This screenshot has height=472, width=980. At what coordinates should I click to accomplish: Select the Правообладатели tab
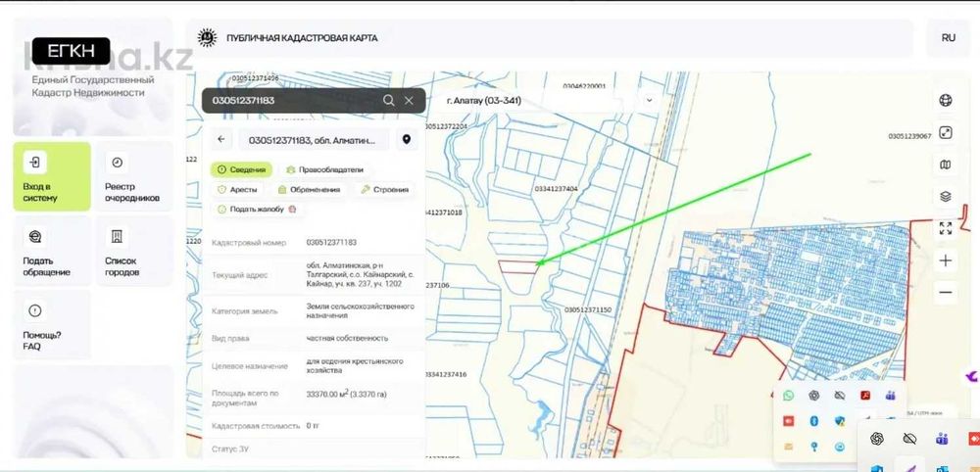[x=323, y=169]
